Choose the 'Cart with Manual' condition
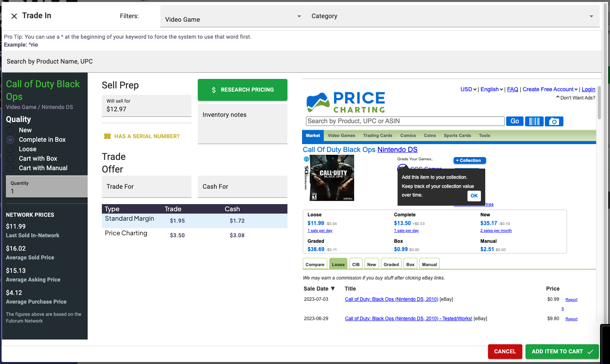 pyautogui.click(x=11, y=168)
